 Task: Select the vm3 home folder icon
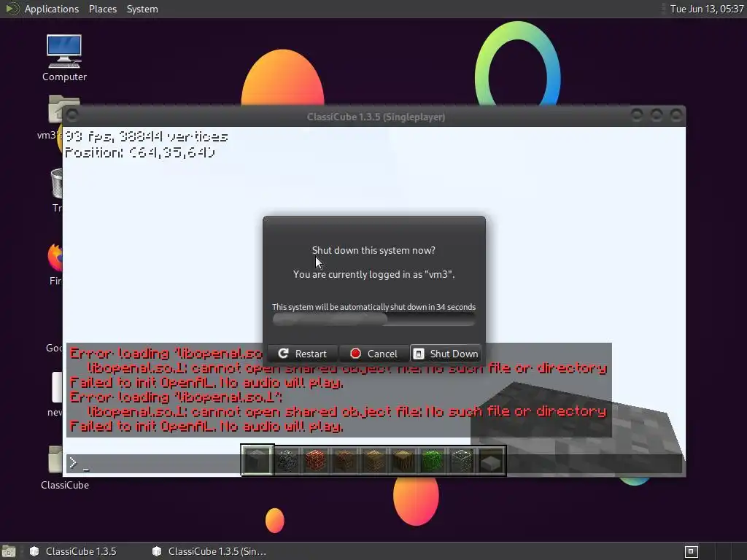56,117
